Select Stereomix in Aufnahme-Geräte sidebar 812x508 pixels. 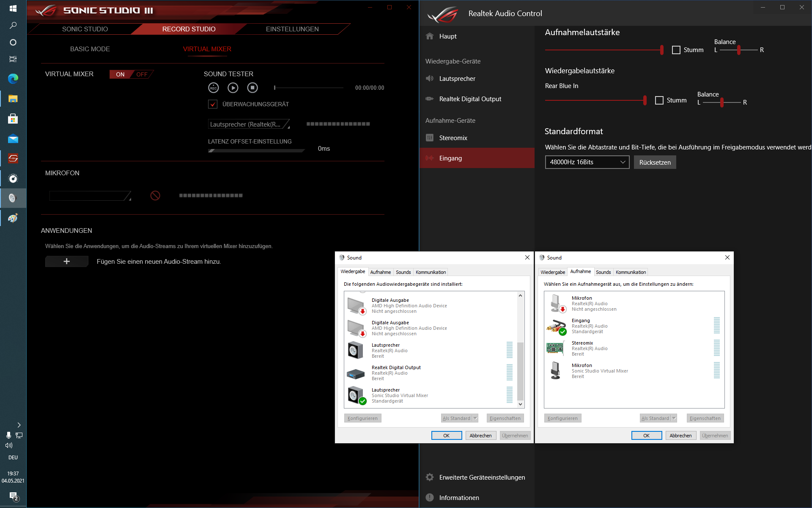pos(453,138)
